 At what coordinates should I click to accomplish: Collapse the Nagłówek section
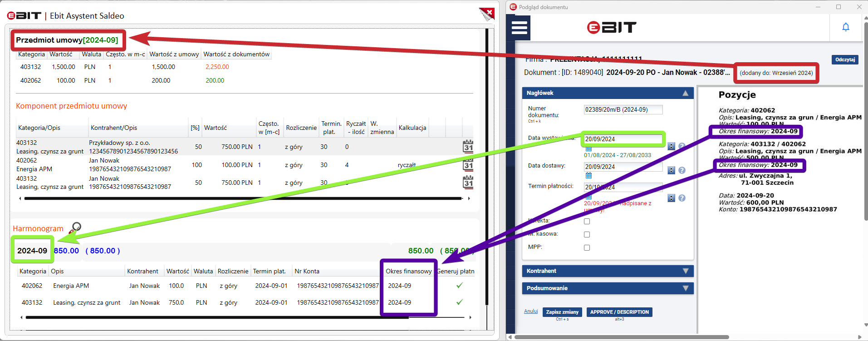(x=685, y=93)
